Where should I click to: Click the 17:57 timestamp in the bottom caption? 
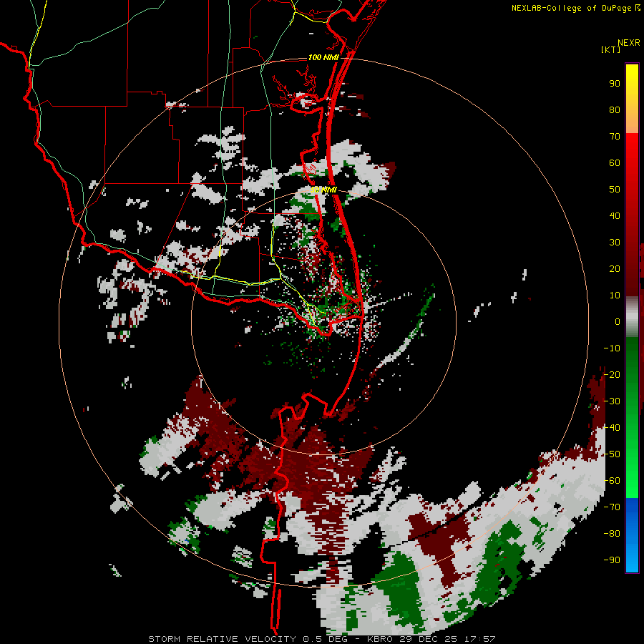coord(479,639)
